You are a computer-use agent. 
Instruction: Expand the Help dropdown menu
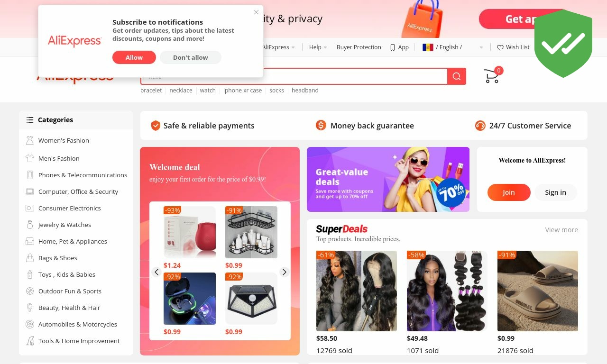[318, 47]
